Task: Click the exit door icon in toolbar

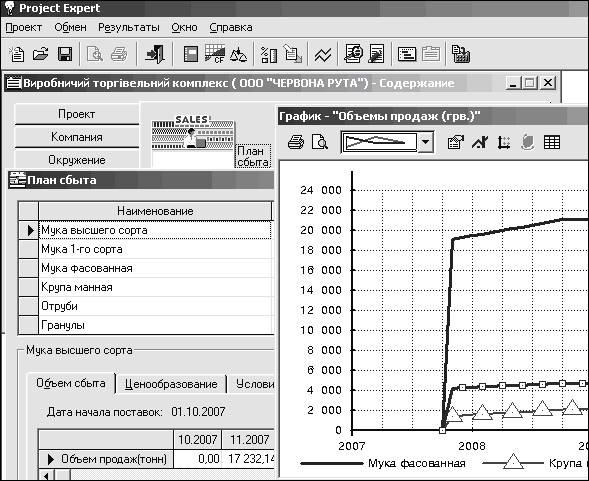Action: [x=156, y=54]
